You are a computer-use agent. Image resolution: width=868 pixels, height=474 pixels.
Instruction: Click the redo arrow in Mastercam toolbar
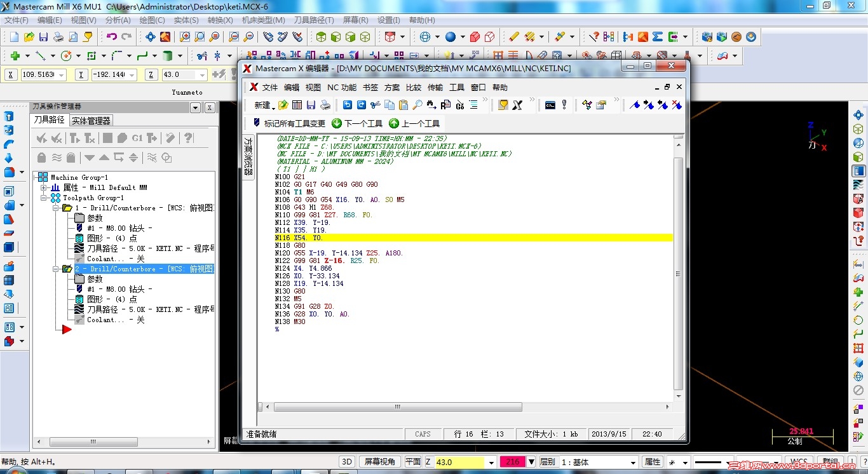pos(126,37)
